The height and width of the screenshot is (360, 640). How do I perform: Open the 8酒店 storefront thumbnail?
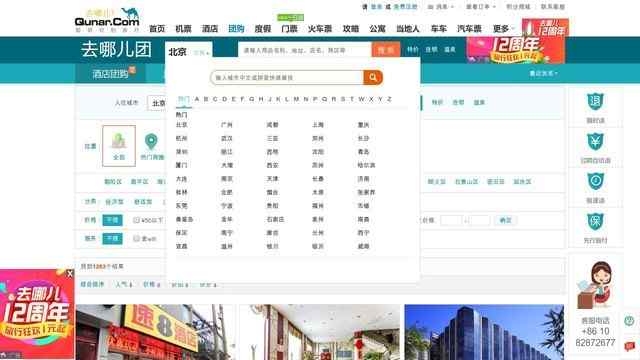pyautogui.click(x=156, y=332)
